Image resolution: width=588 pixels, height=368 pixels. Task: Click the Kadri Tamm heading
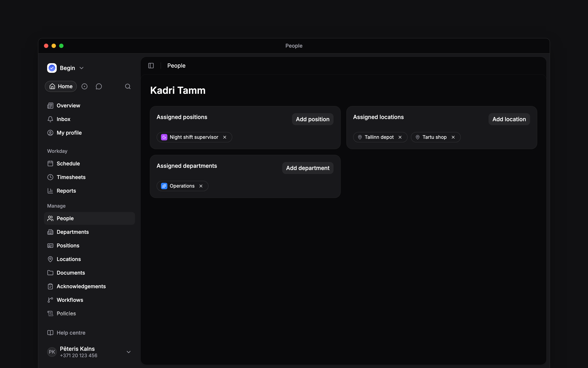point(178,91)
